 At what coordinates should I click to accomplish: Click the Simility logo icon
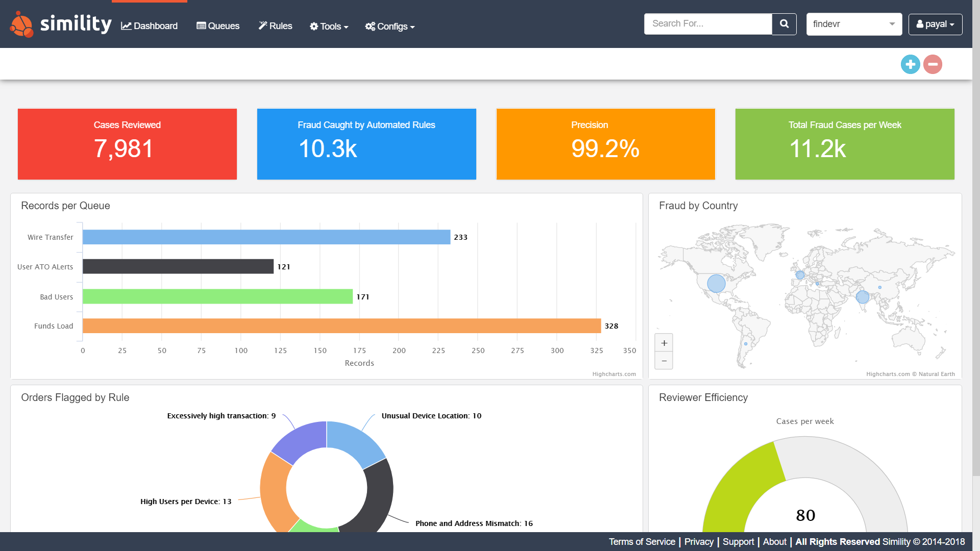[x=21, y=24]
